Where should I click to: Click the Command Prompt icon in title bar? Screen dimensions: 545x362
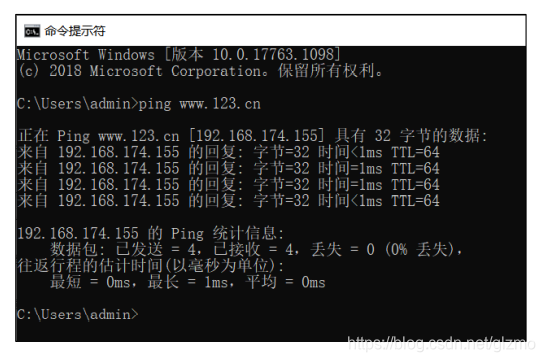click(x=32, y=31)
